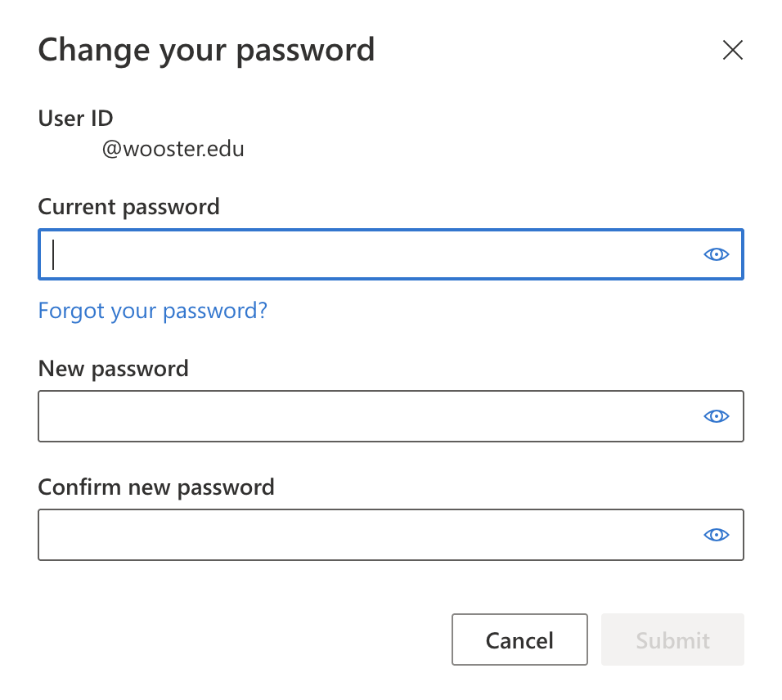Image resolution: width=782 pixels, height=700 pixels.
Task: Dismiss dialog using the X icon
Action: [733, 50]
